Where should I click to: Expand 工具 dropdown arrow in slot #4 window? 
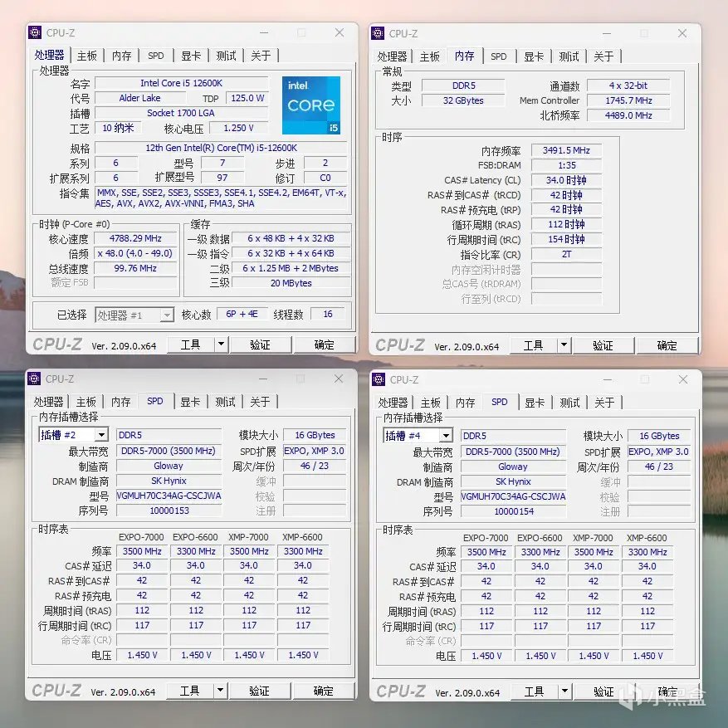click(565, 691)
